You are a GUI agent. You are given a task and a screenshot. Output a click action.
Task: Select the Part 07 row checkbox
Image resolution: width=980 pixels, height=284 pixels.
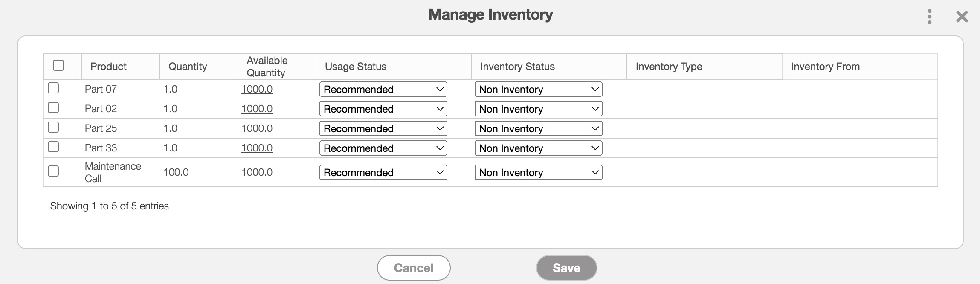coord(53,88)
